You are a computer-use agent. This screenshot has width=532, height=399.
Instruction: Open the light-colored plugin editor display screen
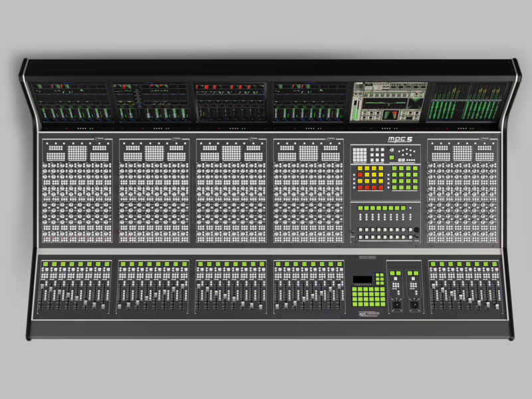(389, 102)
